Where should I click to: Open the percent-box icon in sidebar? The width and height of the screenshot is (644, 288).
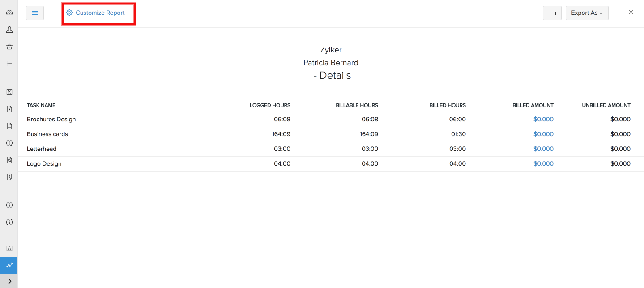9,92
